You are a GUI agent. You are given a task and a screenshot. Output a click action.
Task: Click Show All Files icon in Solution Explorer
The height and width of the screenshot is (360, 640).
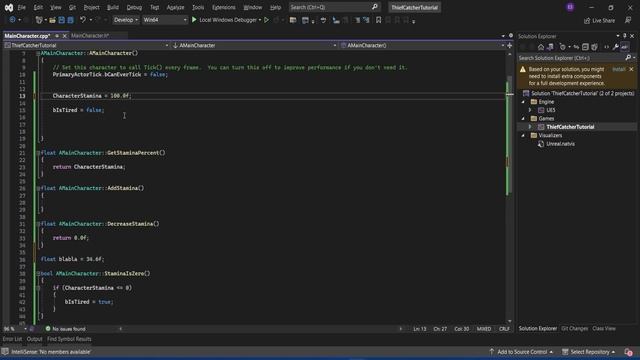point(594,47)
